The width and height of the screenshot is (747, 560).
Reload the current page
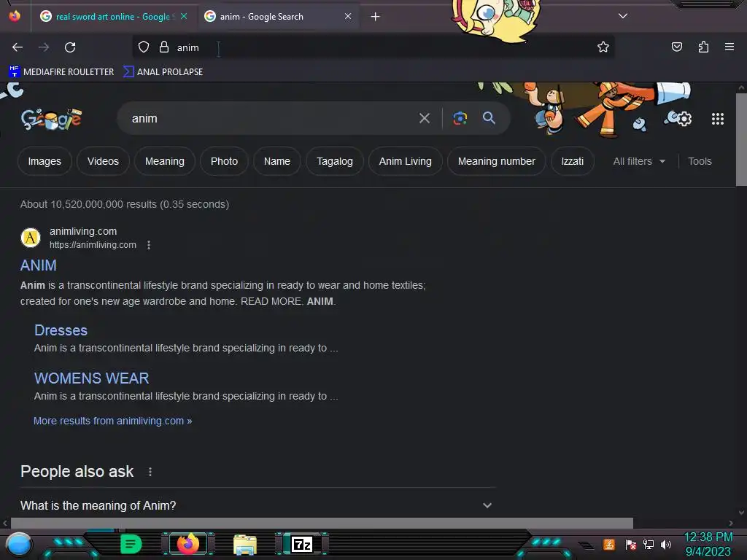(70, 47)
